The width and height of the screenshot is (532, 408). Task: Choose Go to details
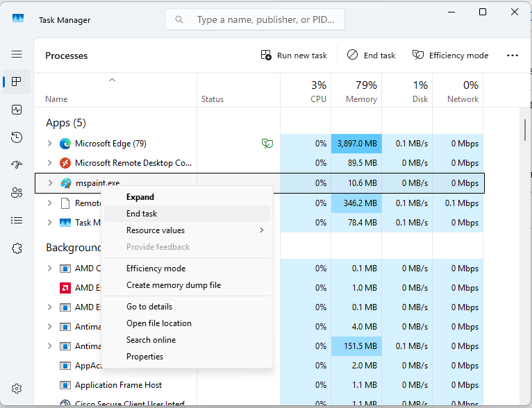[x=187, y=307]
